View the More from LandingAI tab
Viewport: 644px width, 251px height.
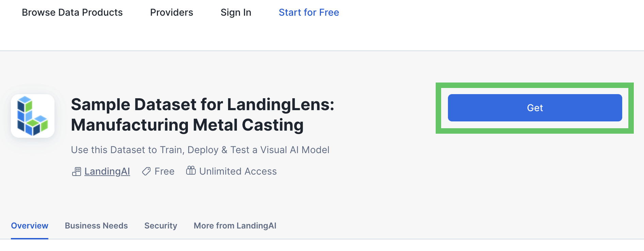(235, 226)
